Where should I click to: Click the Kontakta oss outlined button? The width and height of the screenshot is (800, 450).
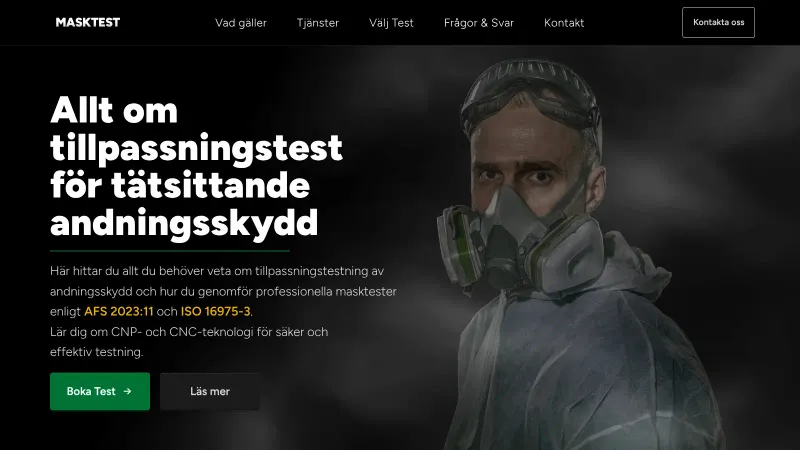tap(718, 22)
